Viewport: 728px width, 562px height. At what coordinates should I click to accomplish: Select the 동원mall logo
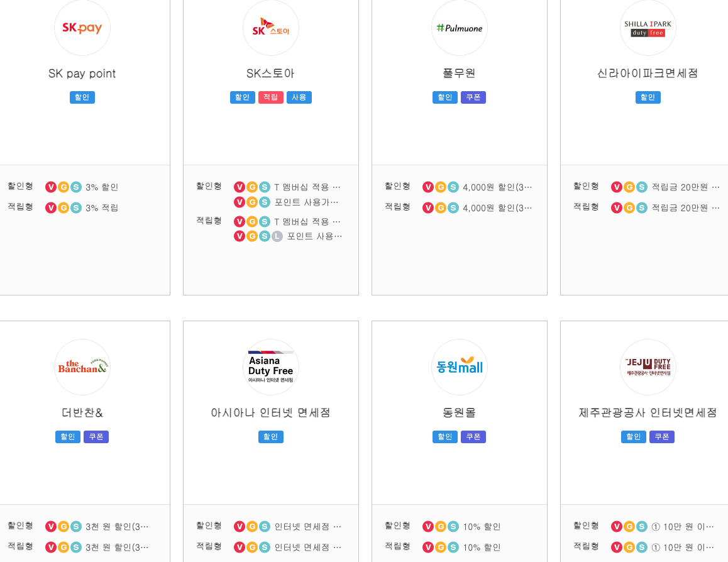click(460, 367)
